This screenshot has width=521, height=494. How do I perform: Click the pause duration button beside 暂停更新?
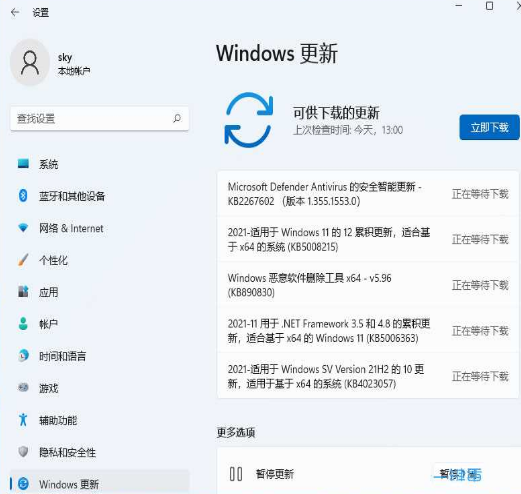458,474
